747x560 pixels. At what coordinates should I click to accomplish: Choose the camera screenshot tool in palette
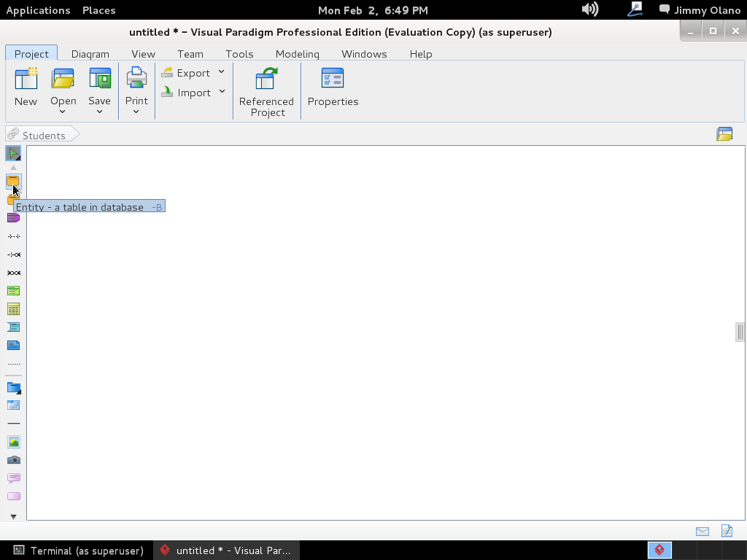tap(13, 460)
